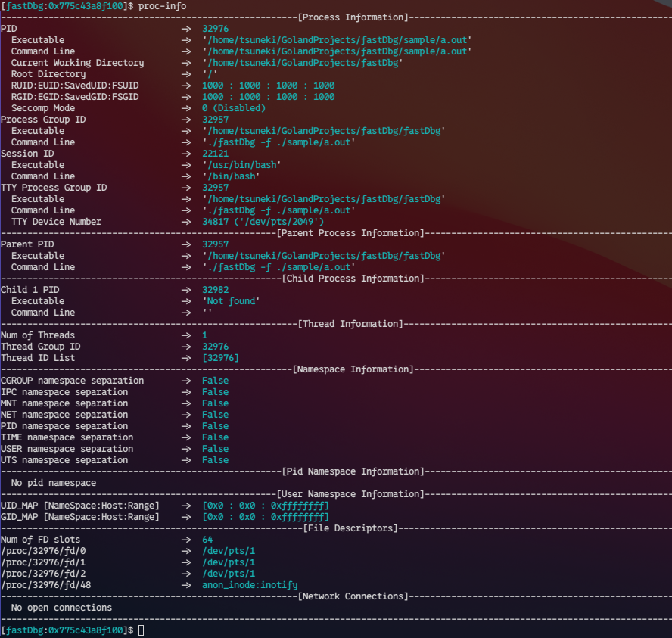Viewport: 672px width, 638px height.
Task: Select the 'anon_inode:inotify' target
Action: tap(250, 585)
